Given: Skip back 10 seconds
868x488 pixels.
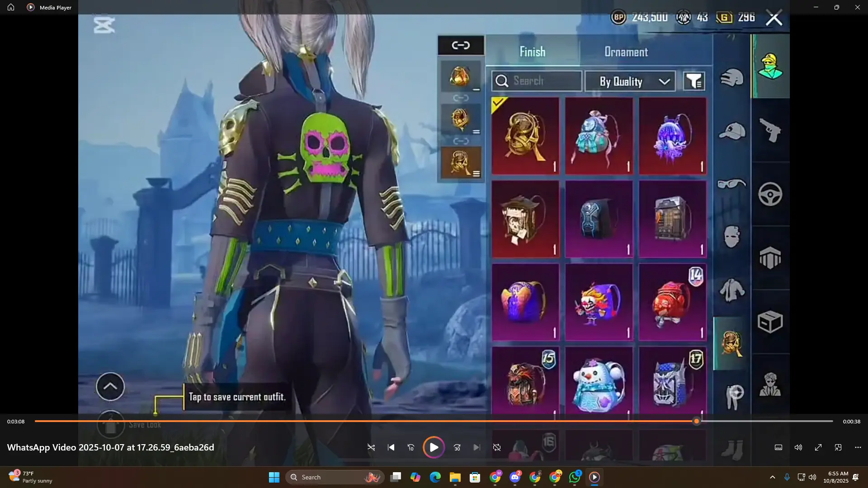Looking at the screenshot, I should pyautogui.click(x=411, y=447).
